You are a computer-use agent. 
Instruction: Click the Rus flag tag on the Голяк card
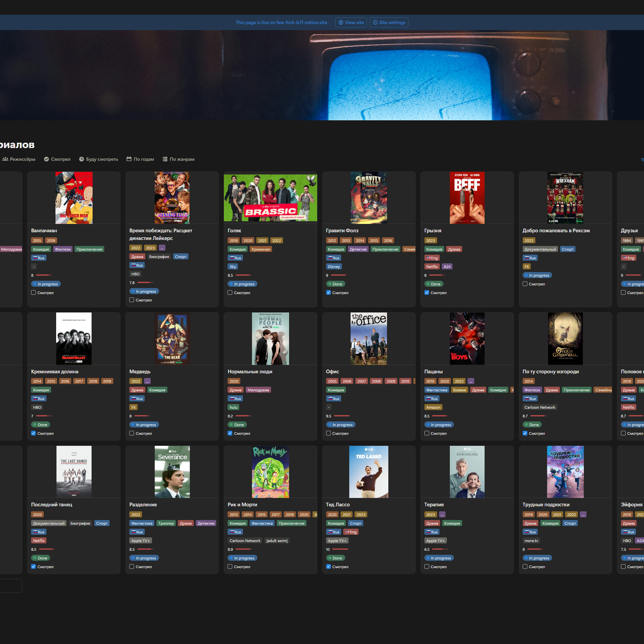(x=235, y=258)
